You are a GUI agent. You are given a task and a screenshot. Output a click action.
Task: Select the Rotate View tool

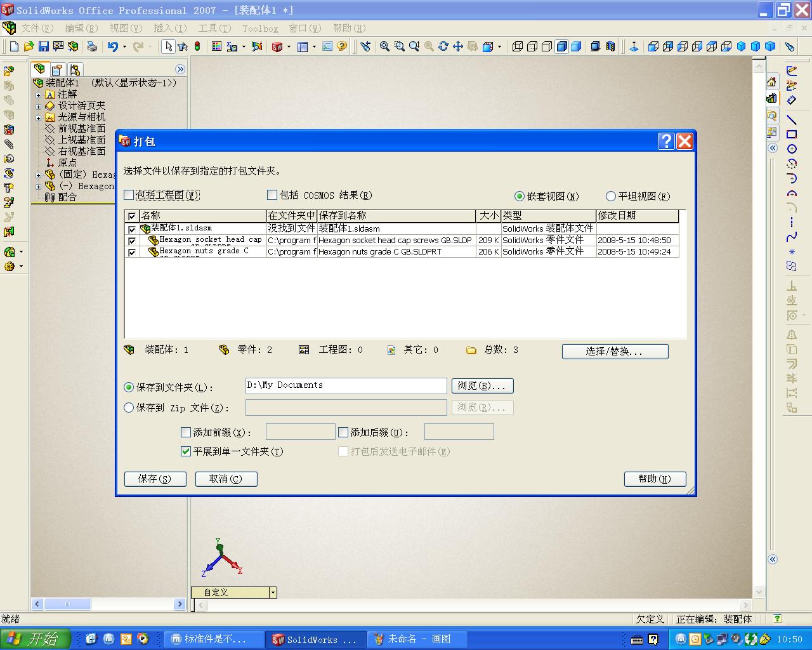click(x=443, y=46)
